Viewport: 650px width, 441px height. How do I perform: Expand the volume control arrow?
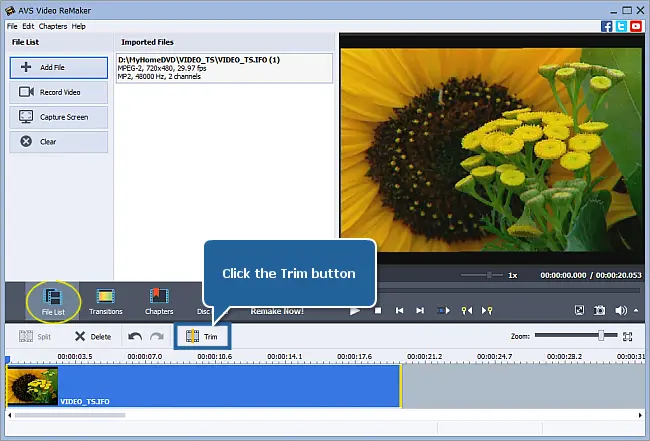tap(636, 310)
